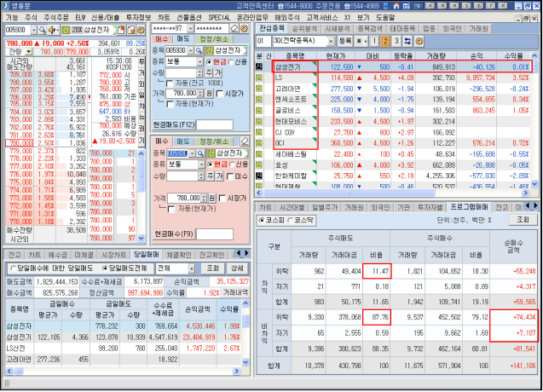This screenshot has width=543, height=392.
Task: Click the 조회 button in program trading panel
Action: pos(523,220)
